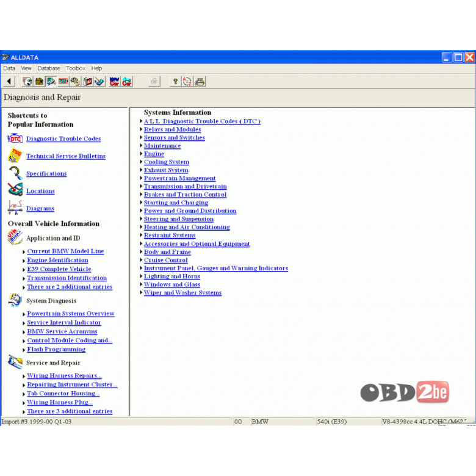Open help via the question mark icon

point(175,81)
